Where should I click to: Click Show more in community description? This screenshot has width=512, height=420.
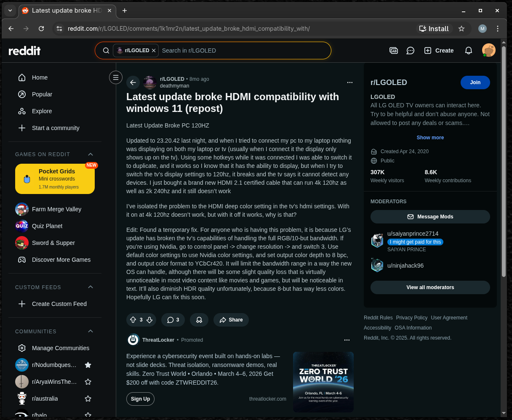click(430, 138)
